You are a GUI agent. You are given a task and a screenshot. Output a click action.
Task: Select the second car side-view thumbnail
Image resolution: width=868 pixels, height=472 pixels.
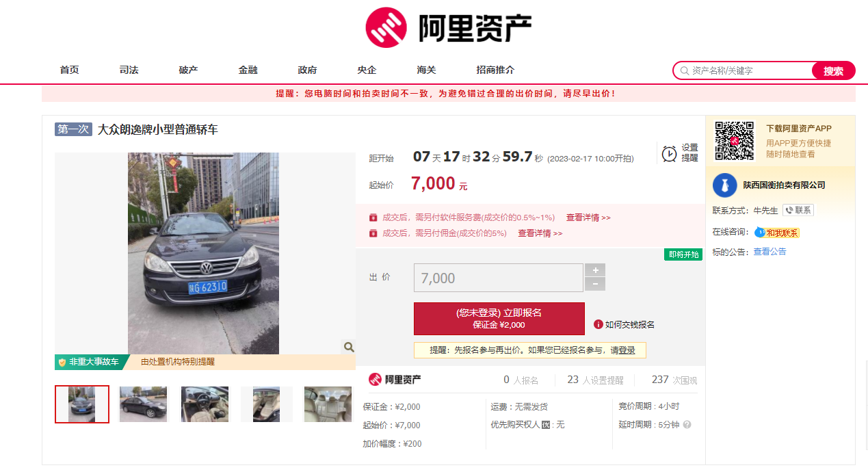coord(143,404)
